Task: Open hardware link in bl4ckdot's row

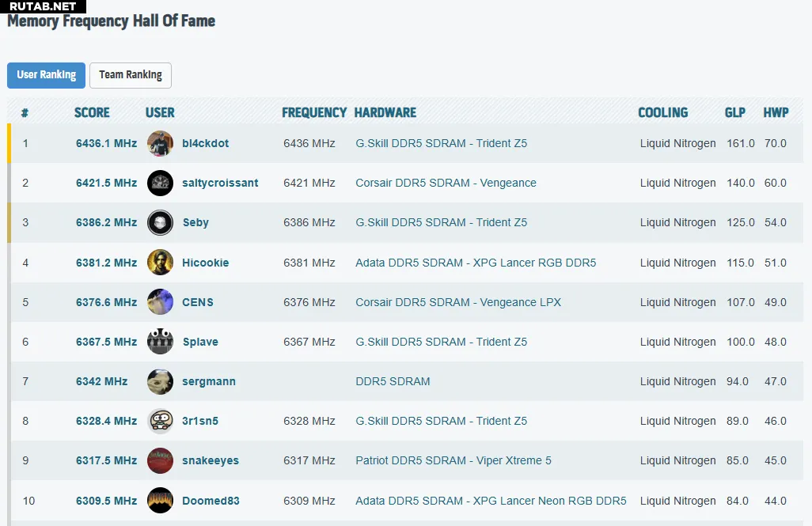Action: 441,143
